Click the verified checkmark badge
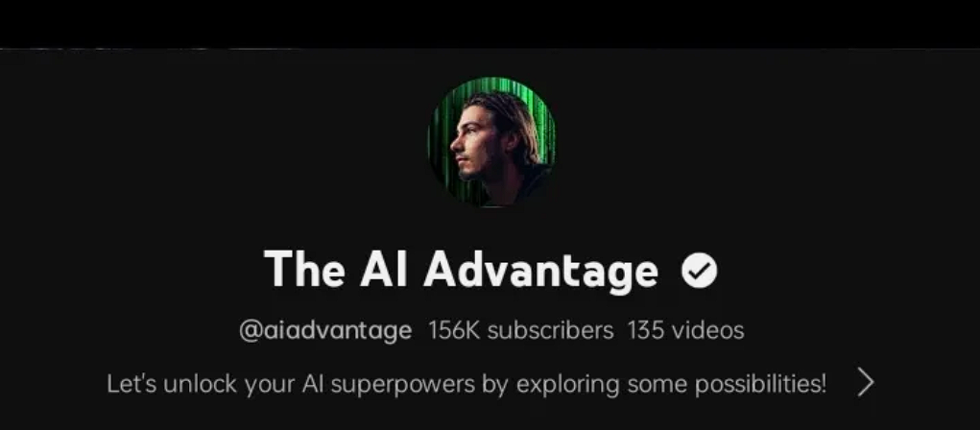Screen dimensions: 980x430 tap(700, 271)
